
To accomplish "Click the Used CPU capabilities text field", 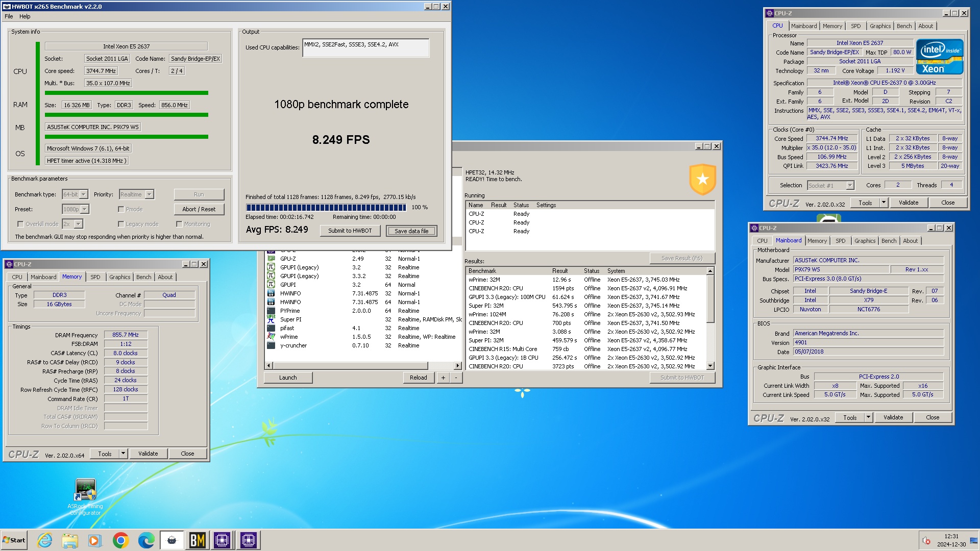I will [x=366, y=48].
